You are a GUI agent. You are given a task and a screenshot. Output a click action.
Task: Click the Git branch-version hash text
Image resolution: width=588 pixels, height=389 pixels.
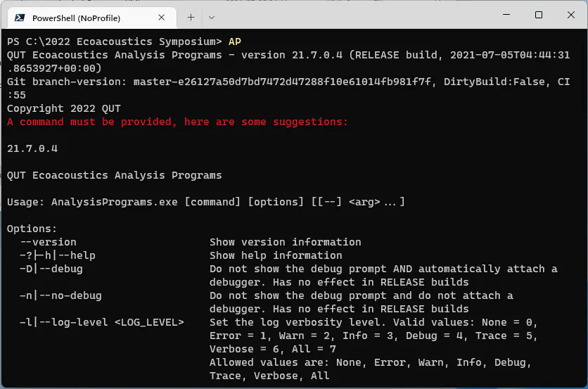coord(282,82)
